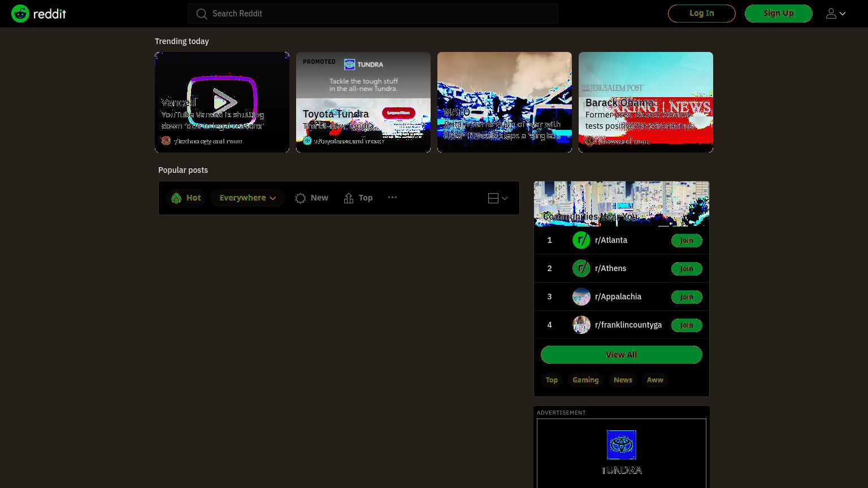Open the Gaming category tag
Screen dimensions: 868x488
[x=585, y=380]
